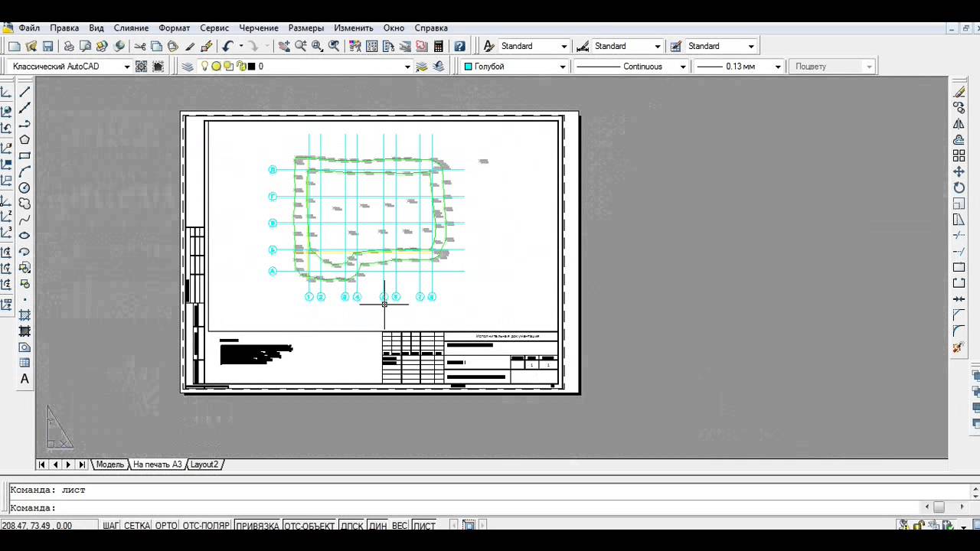Open the Размеры menu

[x=306, y=28]
